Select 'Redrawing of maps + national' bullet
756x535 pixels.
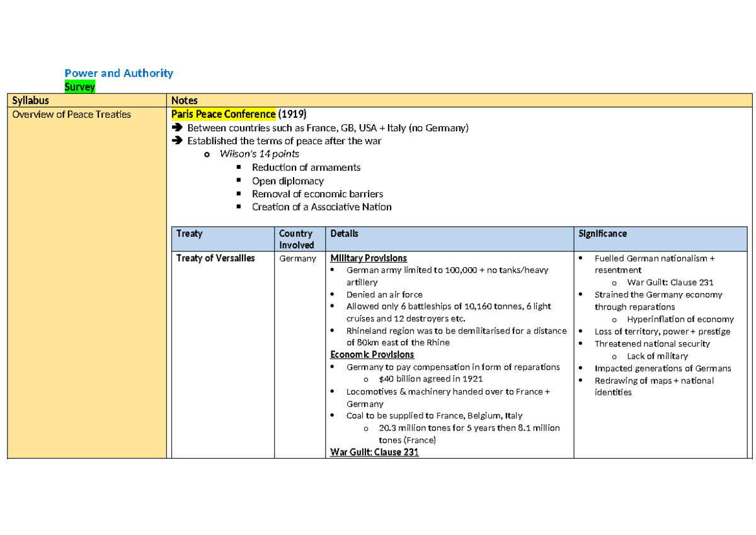coord(654,386)
